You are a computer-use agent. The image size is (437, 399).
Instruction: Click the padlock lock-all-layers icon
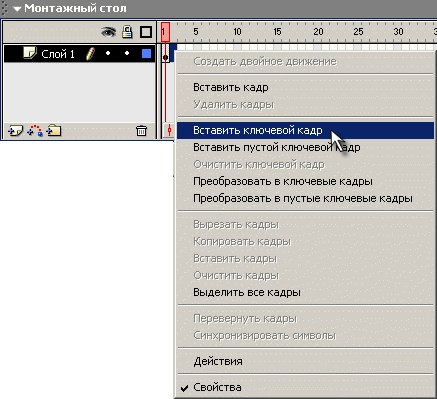(x=127, y=32)
